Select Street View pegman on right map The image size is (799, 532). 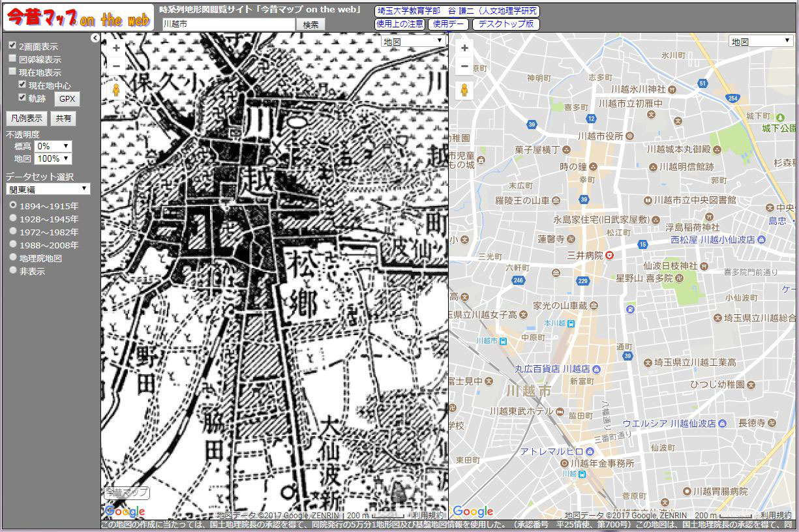click(464, 90)
